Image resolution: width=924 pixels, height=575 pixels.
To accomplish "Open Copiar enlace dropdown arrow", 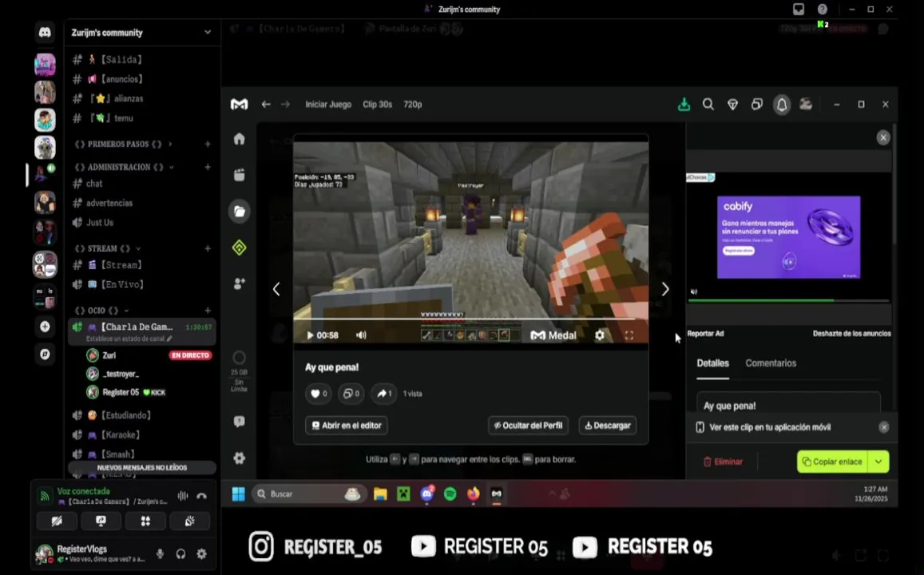I will tap(878, 462).
